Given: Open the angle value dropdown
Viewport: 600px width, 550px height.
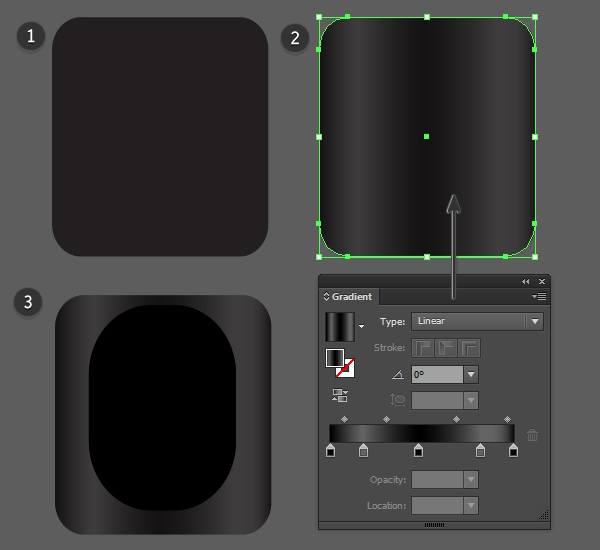Looking at the screenshot, I should pos(471,374).
